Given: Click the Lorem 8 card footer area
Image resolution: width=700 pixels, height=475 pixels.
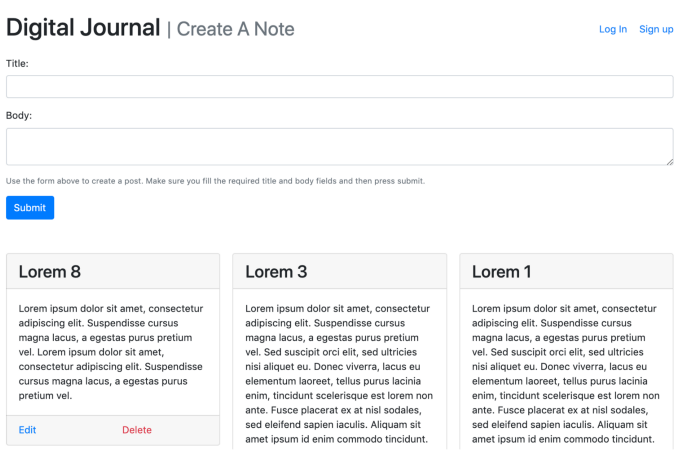Looking at the screenshot, I should pyautogui.click(x=113, y=430).
